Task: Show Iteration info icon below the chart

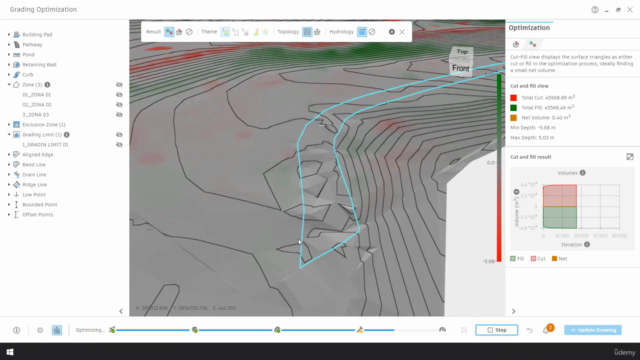Action: (587, 244)
